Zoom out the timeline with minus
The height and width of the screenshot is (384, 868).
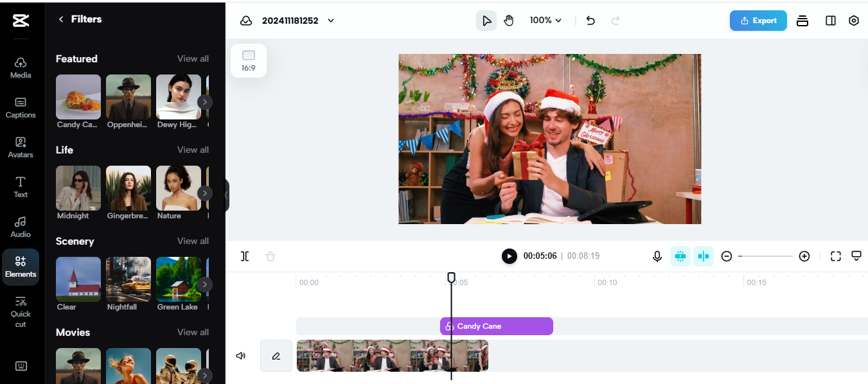click(727, 256)
